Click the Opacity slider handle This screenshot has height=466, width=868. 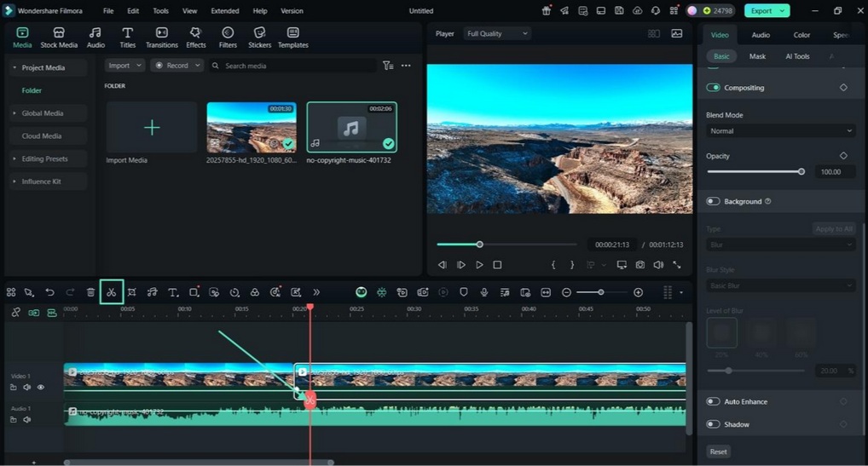[801, 172]
